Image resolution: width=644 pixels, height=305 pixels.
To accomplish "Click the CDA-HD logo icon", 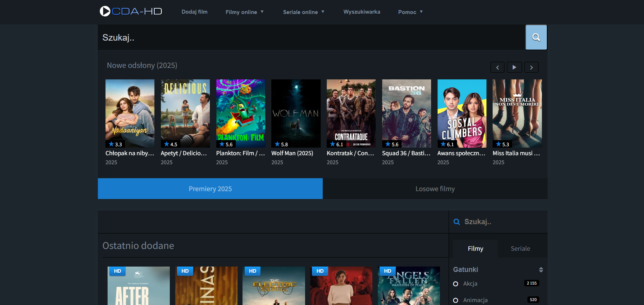I will pyautogui.click(x=105, y=11).
